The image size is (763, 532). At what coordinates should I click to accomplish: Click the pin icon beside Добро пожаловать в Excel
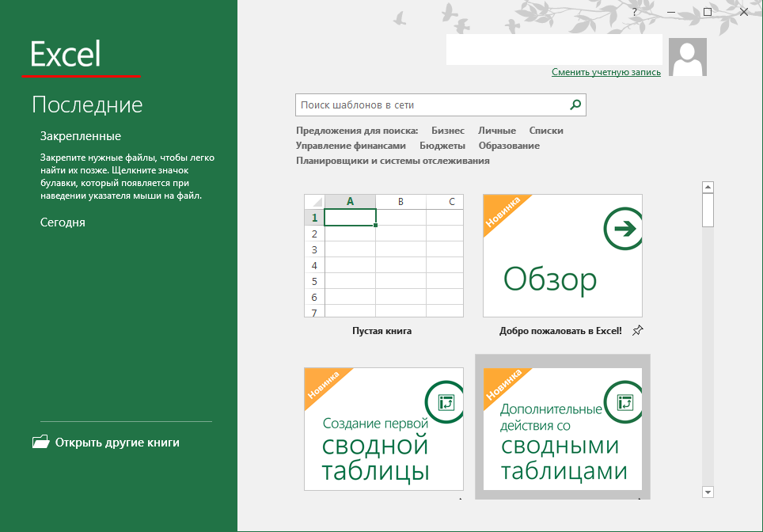pyautogui.click(x=638, y=331)
